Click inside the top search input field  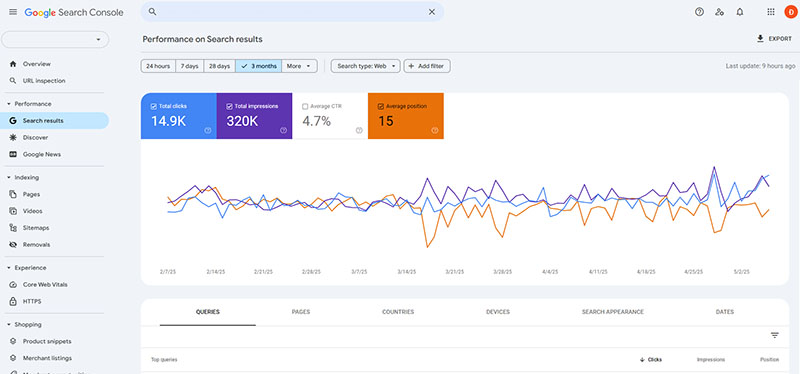coord(292,12)
